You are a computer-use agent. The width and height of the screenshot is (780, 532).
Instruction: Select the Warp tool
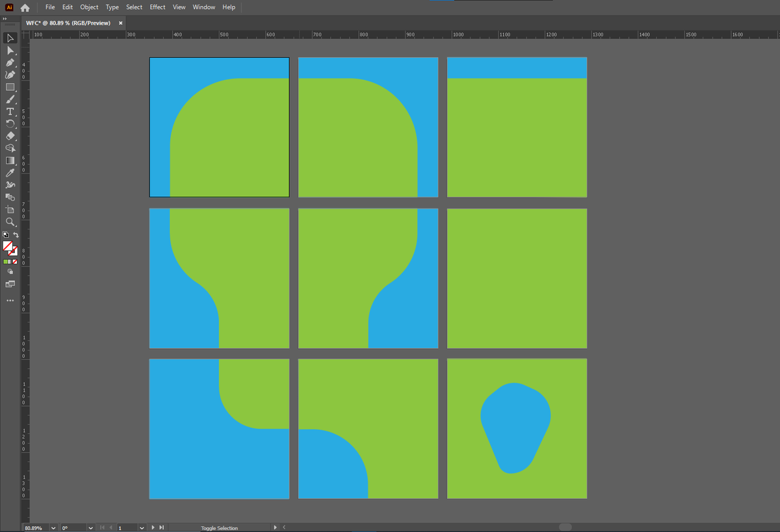tap(10, 185)
